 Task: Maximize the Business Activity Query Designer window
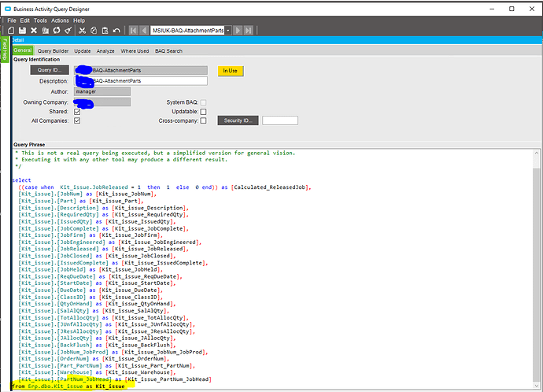[512, 9]
